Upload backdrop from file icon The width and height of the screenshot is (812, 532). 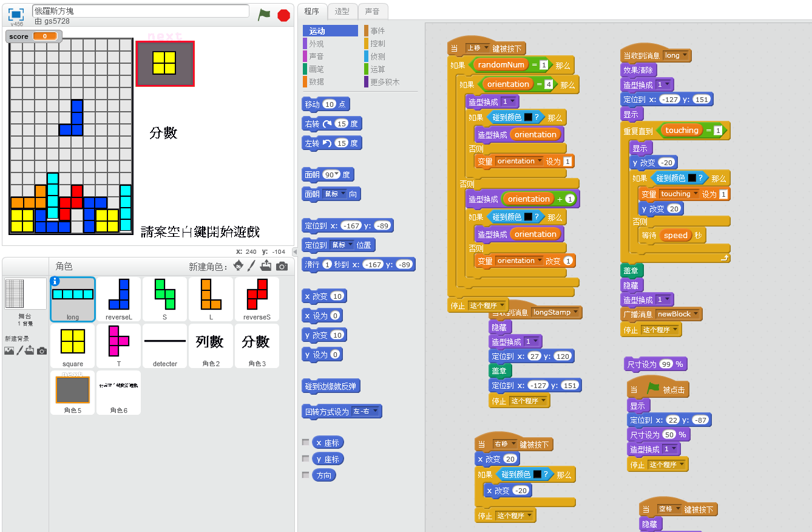(30, 350)
